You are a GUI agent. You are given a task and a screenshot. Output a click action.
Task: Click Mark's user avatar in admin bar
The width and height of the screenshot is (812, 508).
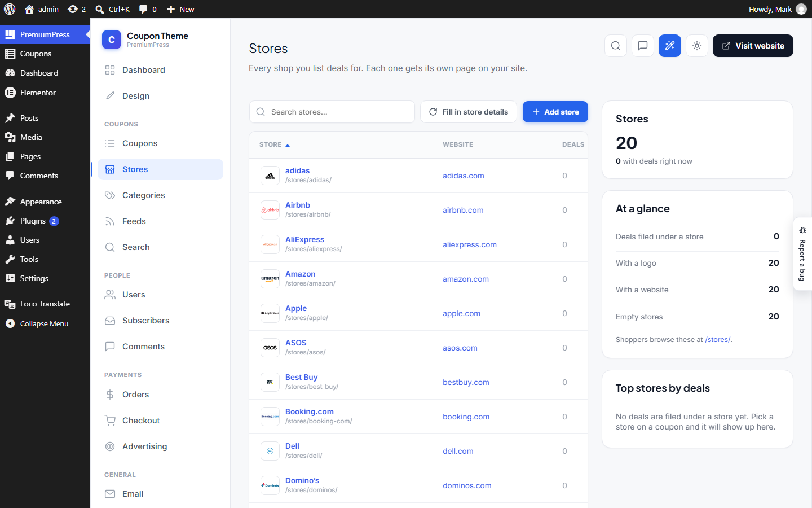(801, 9)
